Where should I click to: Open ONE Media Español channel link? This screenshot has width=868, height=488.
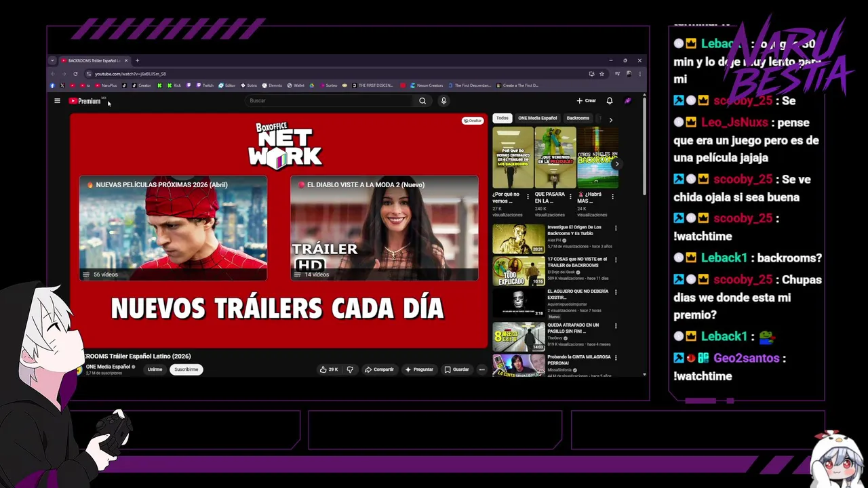[x=108, y=367]
